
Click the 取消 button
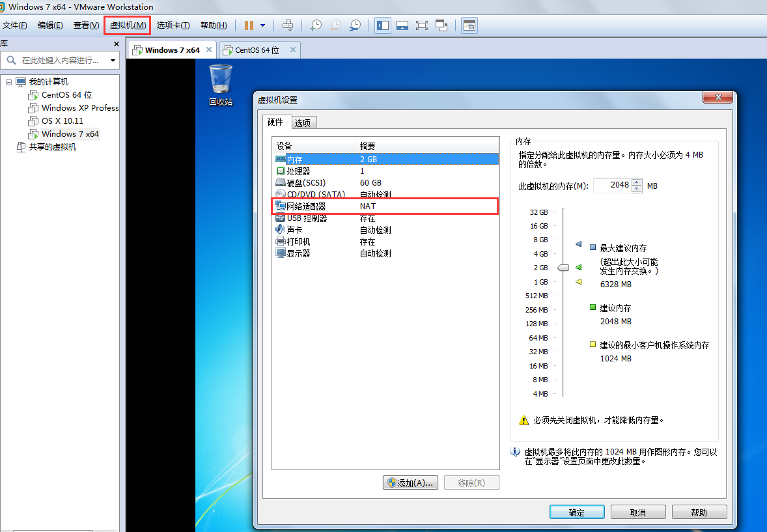pos(638,512)
